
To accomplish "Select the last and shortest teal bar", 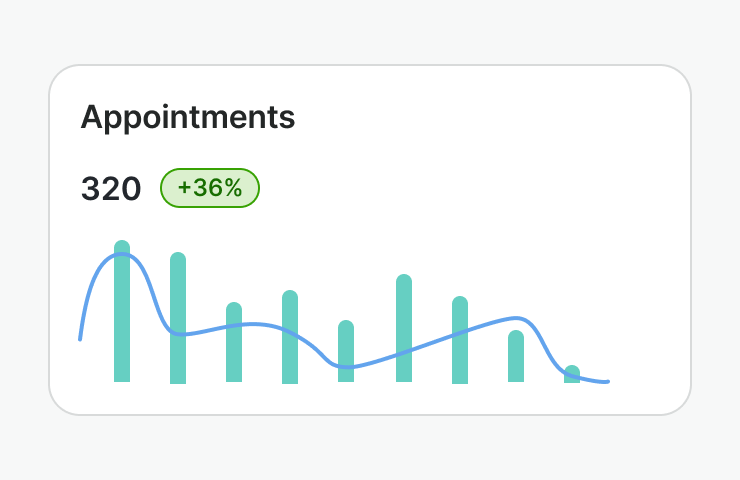I will 572,375.
